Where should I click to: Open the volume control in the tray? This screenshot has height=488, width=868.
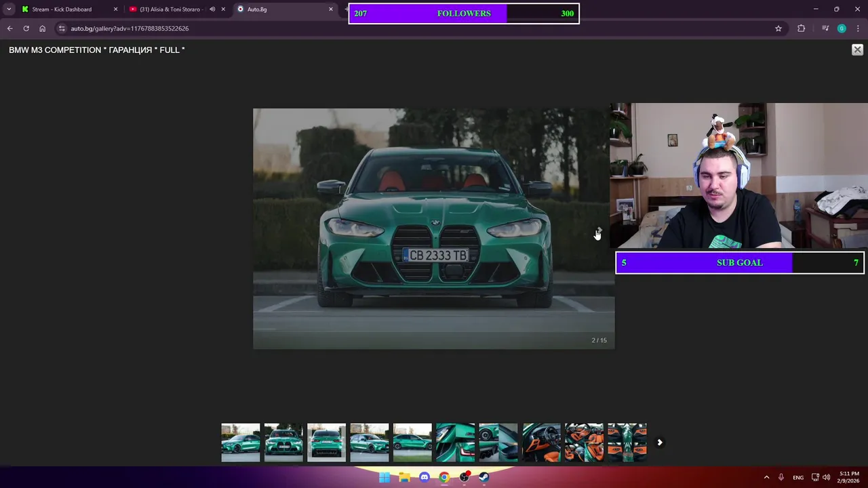point(826,477)
